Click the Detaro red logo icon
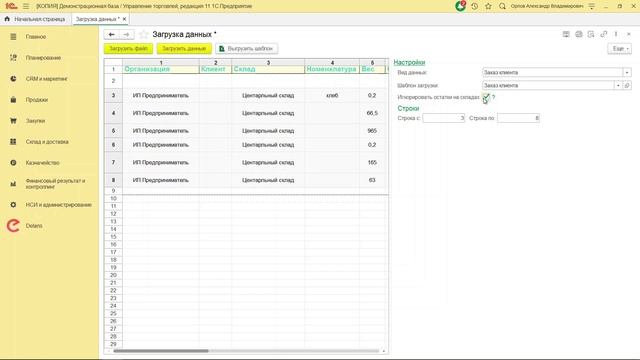Viewport: 640px width, 360px height. [13, 226]
